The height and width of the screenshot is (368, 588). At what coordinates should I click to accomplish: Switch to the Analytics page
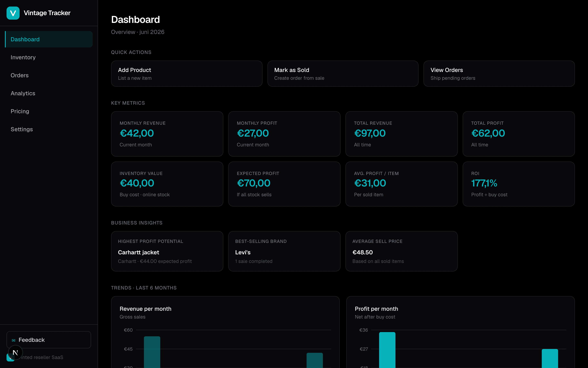click(49, 93)
